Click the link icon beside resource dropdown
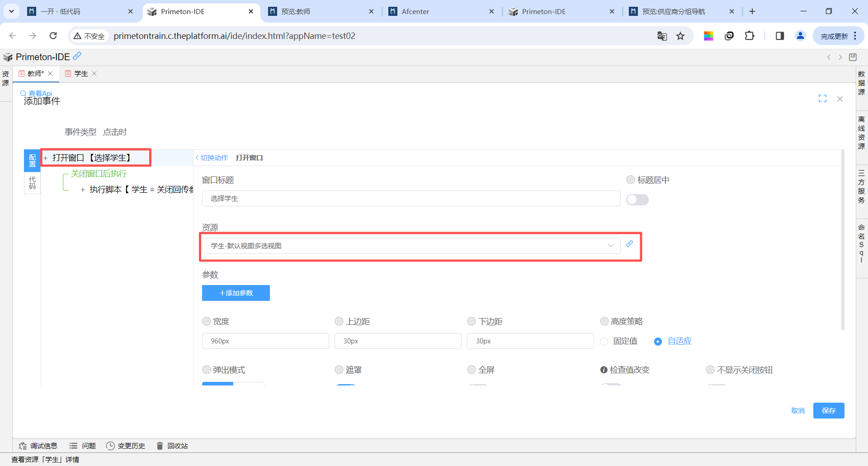Screen dimensions: 868x466 pos(629,244)
